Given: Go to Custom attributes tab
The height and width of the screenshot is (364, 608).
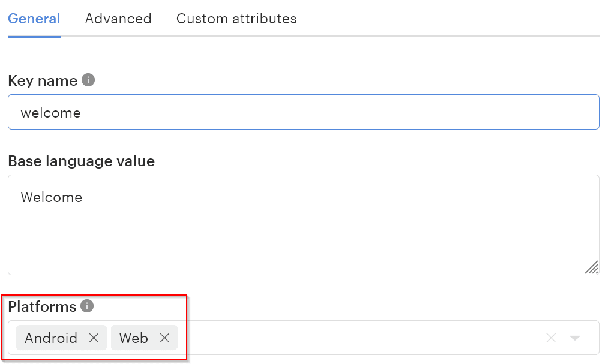Looking at the screenshot, I should click(x=236, y=19).
